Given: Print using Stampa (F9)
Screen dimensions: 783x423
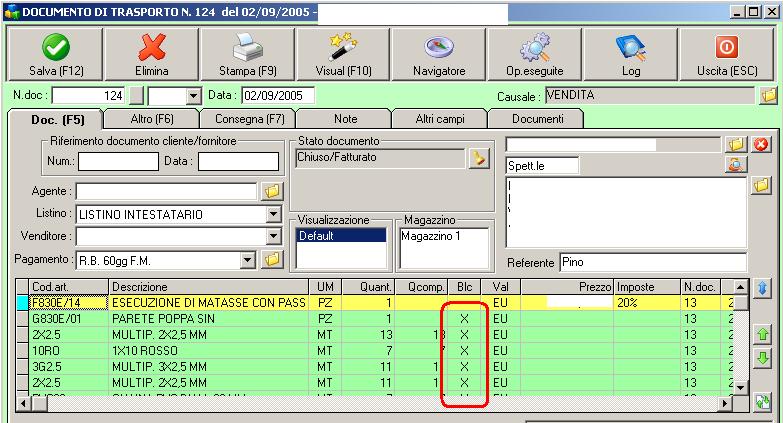Looking at the screenshot, I should (248, 54).
